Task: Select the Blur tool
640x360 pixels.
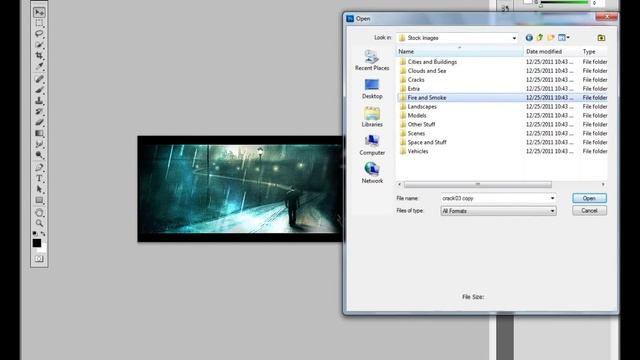Action: (x=39, y=144)
